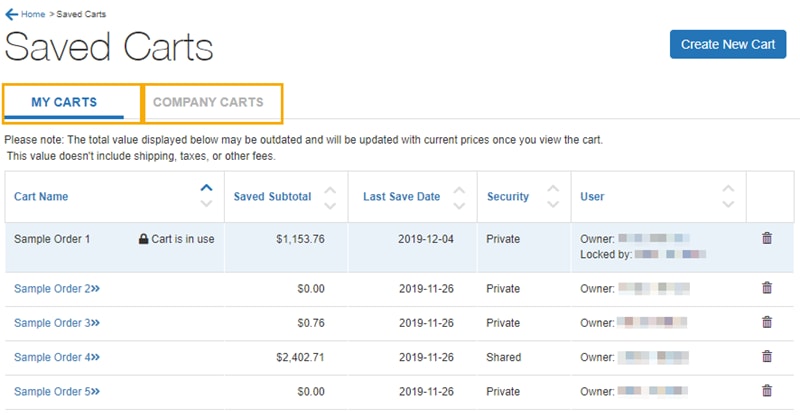Switch to the Company Carts tab

208,102
